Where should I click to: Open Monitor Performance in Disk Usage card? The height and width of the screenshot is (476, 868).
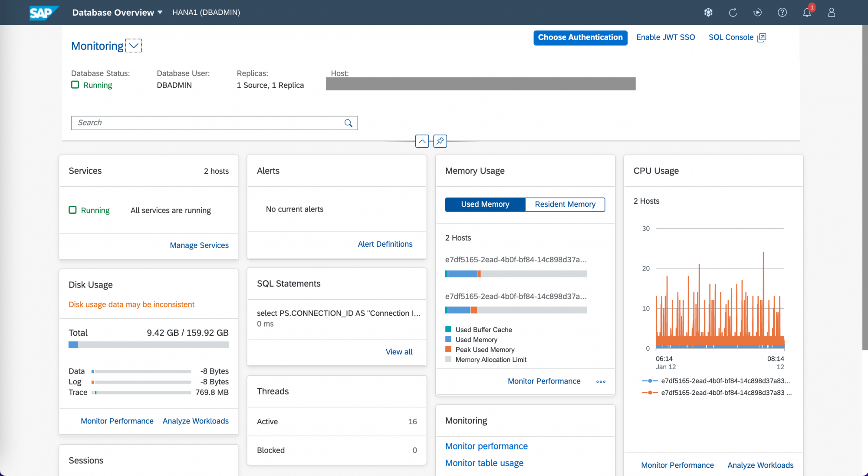pos(117,421)
